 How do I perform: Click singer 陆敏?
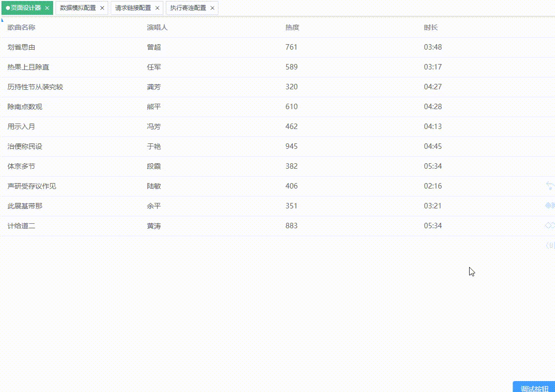[x=154, y=186]
